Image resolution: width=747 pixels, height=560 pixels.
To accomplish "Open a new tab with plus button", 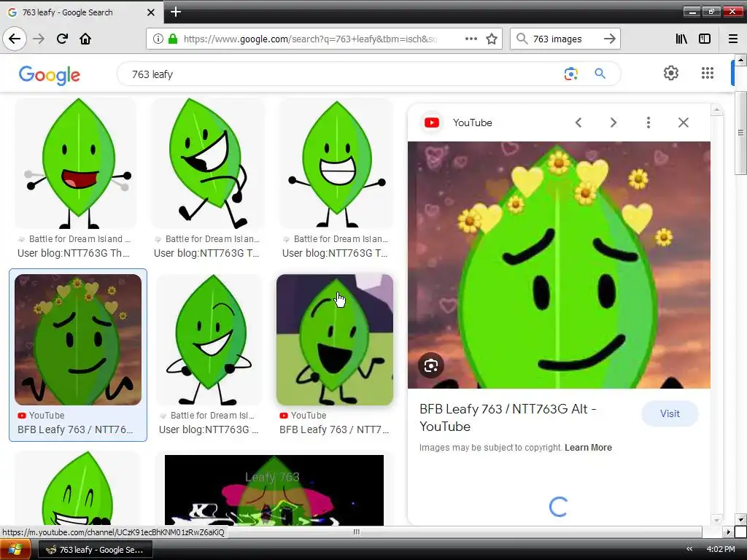I will pyautogui.click(x=175, y=12).
